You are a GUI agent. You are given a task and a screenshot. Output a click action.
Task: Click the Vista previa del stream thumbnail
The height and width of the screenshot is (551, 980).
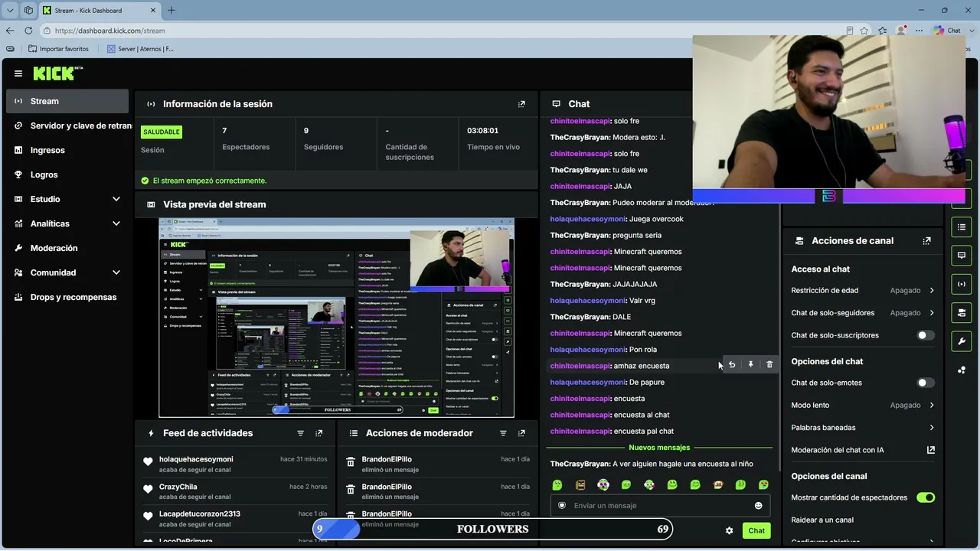tap(337, 318)
